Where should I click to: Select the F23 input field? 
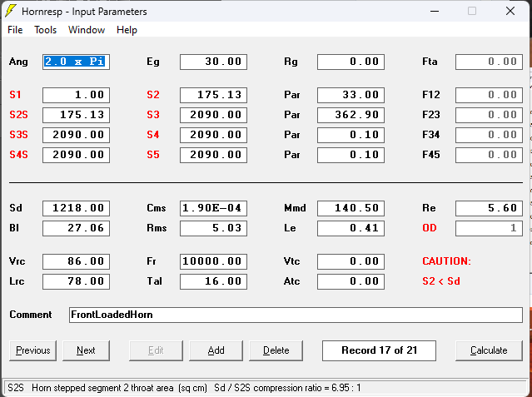(489, 115)
